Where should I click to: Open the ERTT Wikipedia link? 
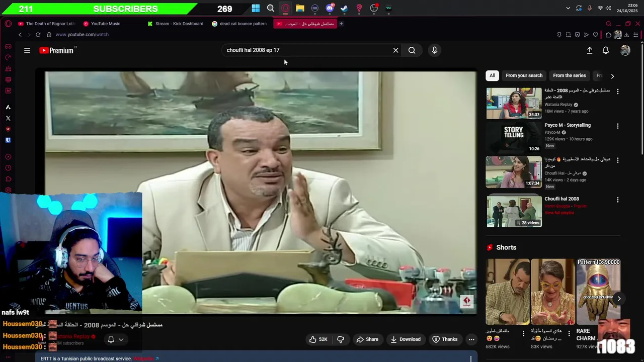(x=146, y=358)
